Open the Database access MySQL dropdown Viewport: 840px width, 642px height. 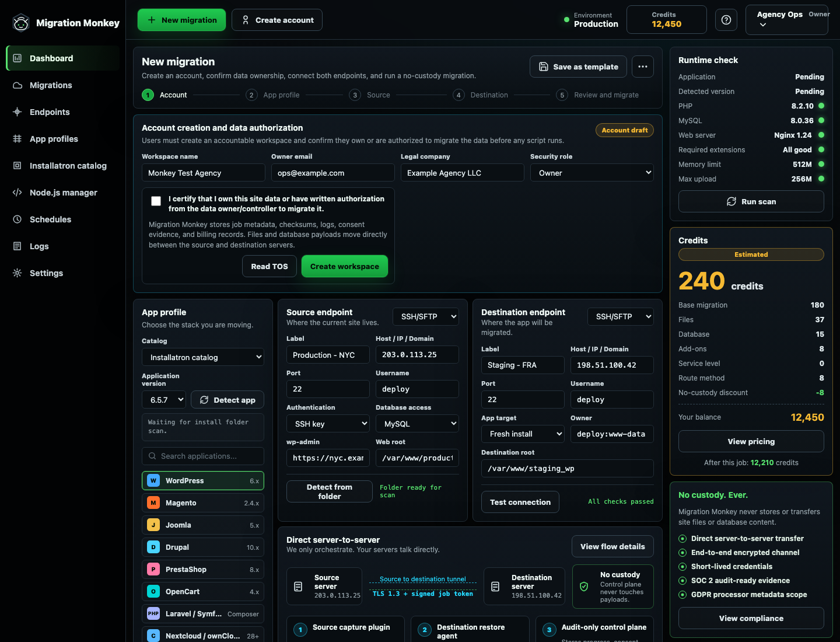[417, 424]
